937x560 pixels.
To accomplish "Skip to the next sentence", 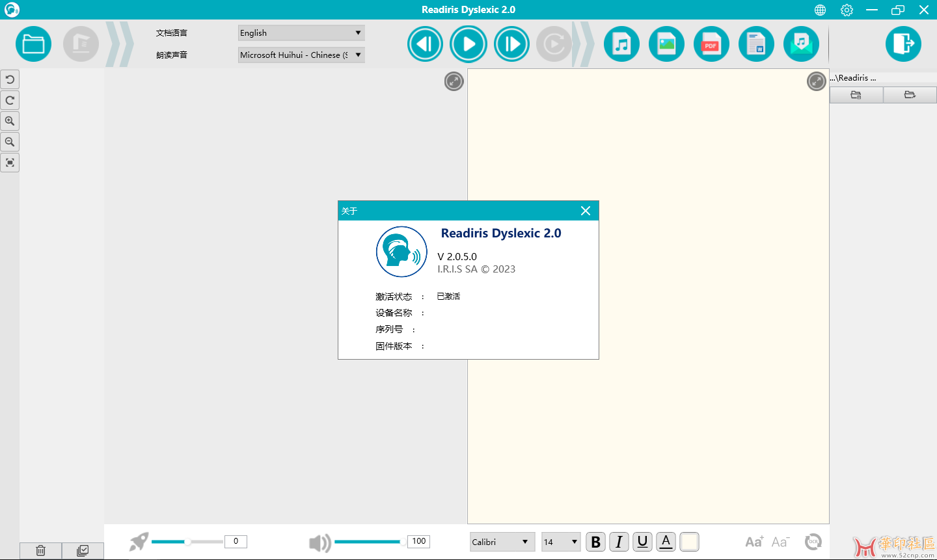I will click(511, 44).
